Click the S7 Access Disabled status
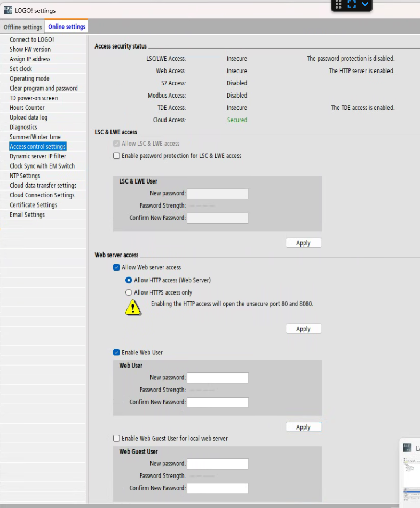 (236, 83)
